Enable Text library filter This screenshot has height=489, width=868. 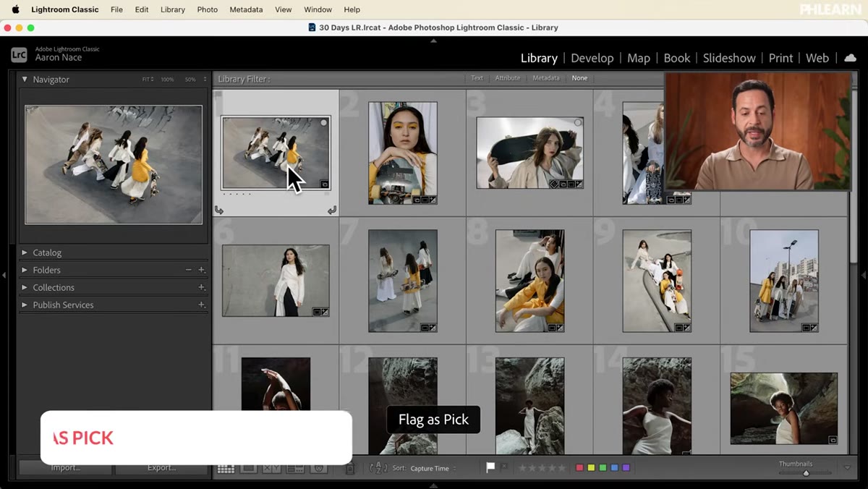(x=477, y=78)
